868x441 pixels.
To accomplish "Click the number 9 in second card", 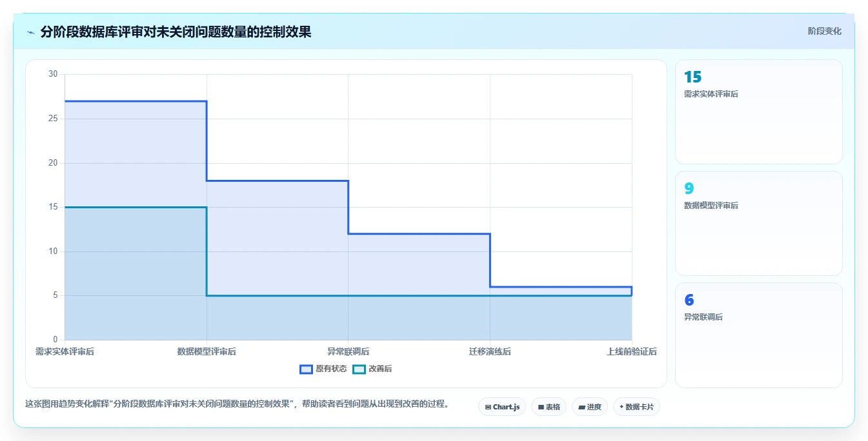I will coord(689,188).
